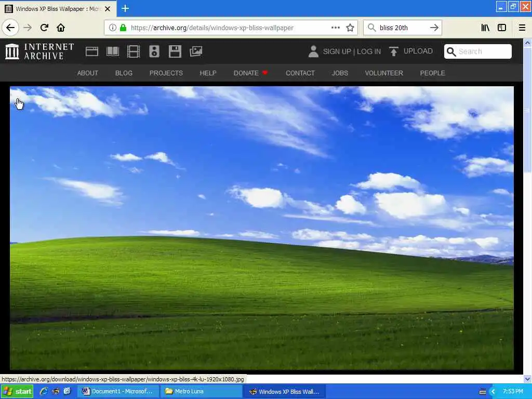The height and width of the screenshot is (399, 532).
Task: Open the Firefox hamburger menu
Action: pyautogui.click(x=522, y=28)
